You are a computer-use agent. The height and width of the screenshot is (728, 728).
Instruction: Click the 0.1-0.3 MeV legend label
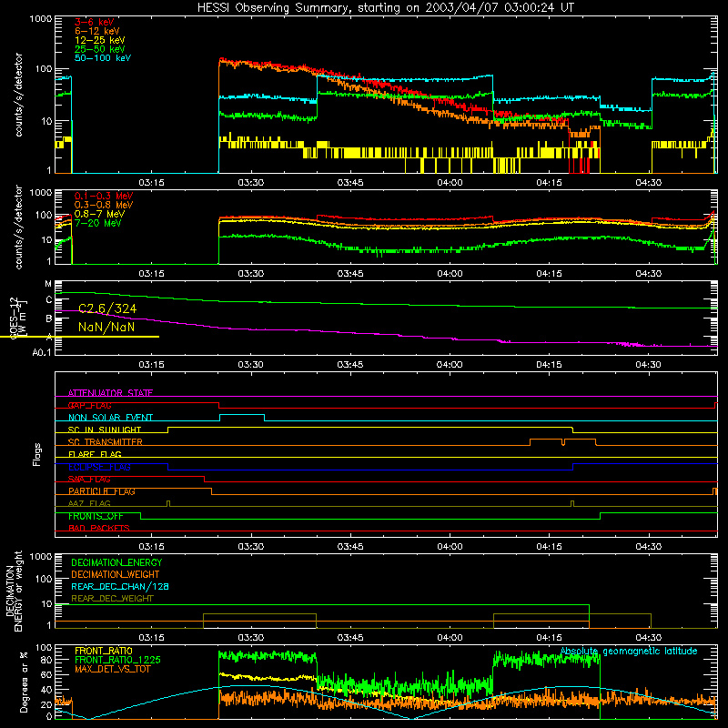[104, 196]
